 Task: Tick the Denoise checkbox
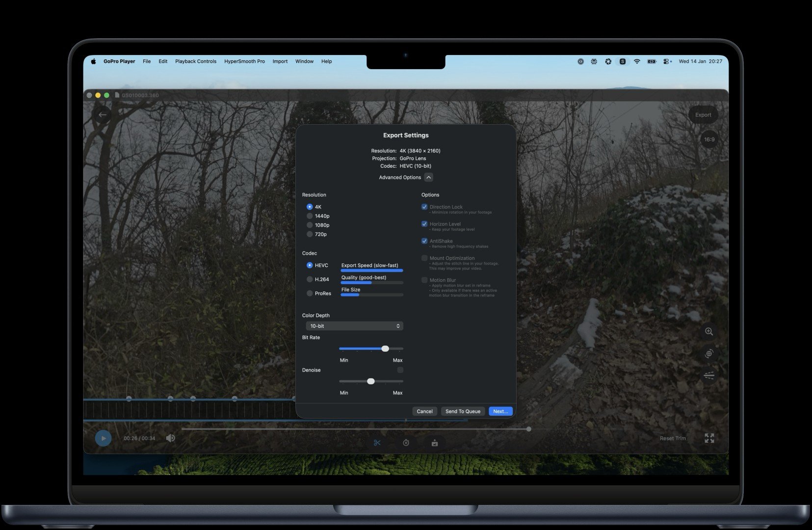(400, 370)
